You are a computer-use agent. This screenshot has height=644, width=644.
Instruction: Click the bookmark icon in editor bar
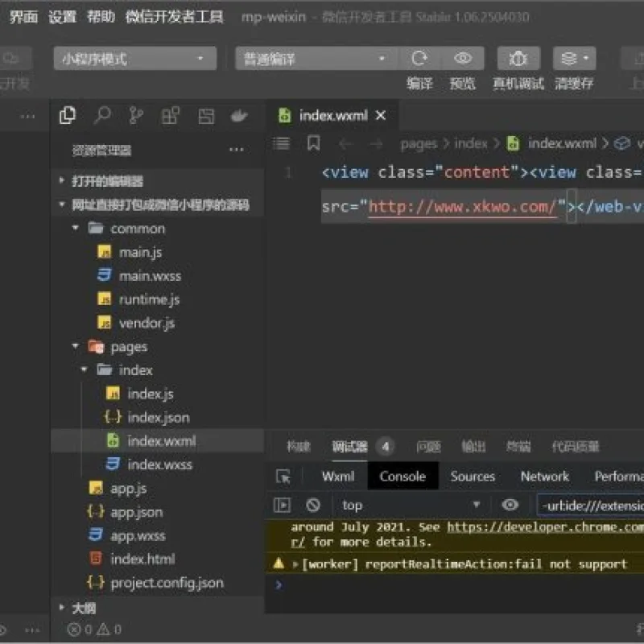click(x=313, y=143)
